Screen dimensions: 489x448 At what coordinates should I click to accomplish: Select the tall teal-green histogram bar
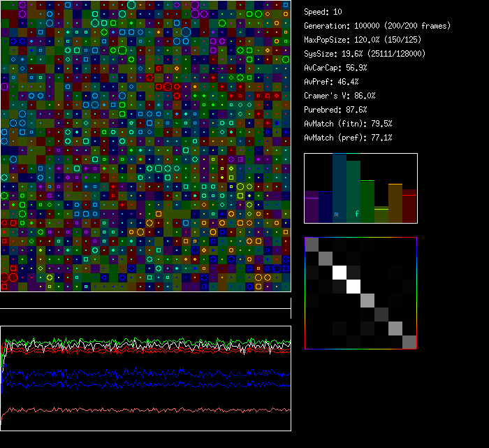pyautogui.click(x=353, y=189)
